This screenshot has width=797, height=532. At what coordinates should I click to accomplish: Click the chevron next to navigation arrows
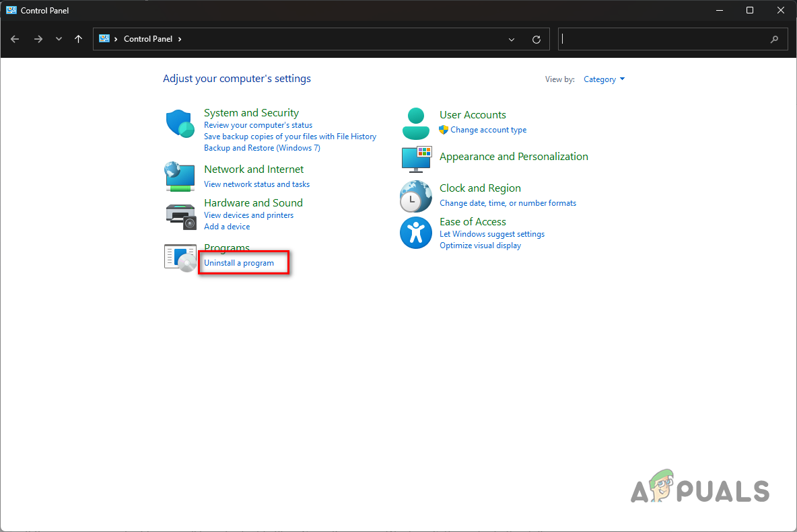pos(59,39)
